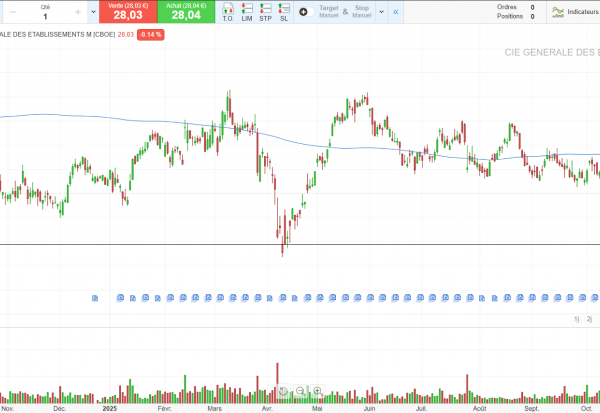Zoom in using the magnifier plus icon
The image size is (600, 413).
pyautogui.click(x=318, y=391)
